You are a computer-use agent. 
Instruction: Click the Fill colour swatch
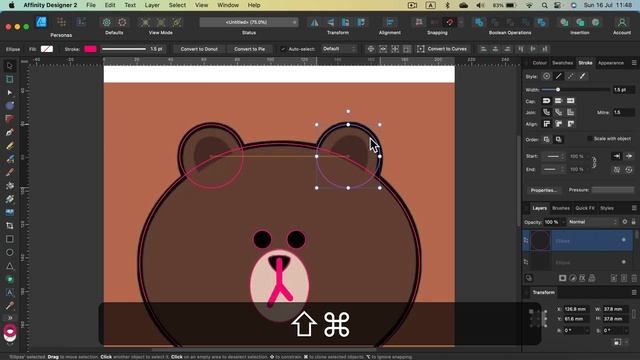click(47, 49)
